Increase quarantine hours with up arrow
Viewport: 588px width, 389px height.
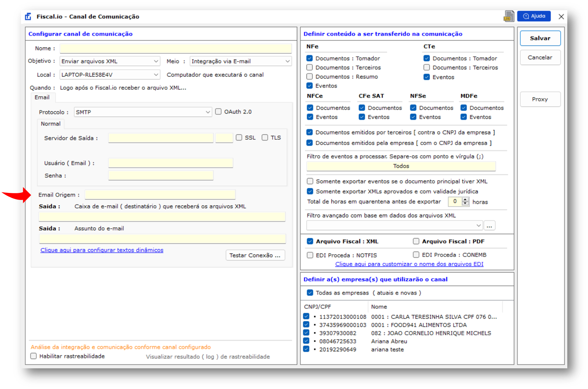click(x=465, y=199)
